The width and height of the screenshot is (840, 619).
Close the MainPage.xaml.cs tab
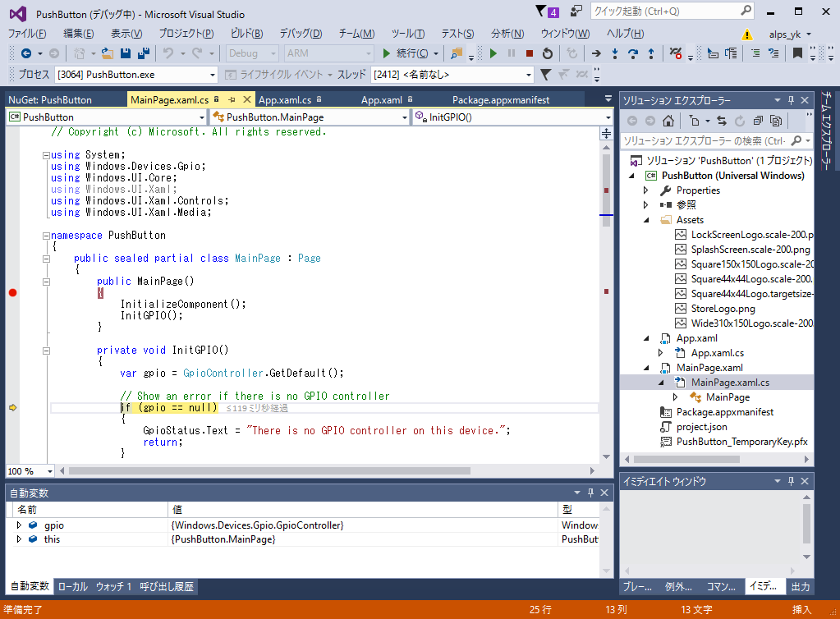pos(247,99)
